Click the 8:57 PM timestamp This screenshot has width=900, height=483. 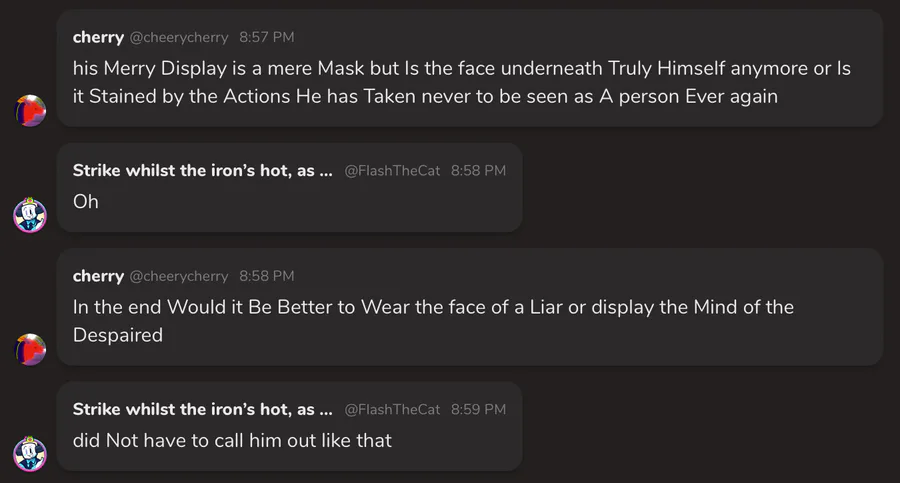[266, 38]
